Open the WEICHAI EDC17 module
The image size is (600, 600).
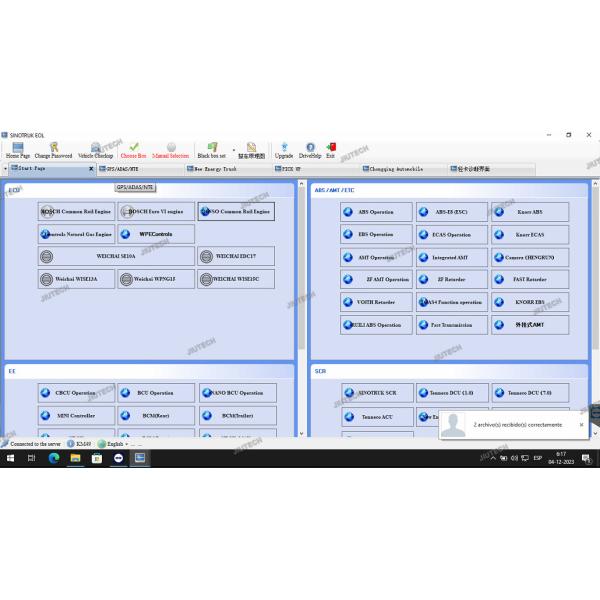[x=235, y=257]
